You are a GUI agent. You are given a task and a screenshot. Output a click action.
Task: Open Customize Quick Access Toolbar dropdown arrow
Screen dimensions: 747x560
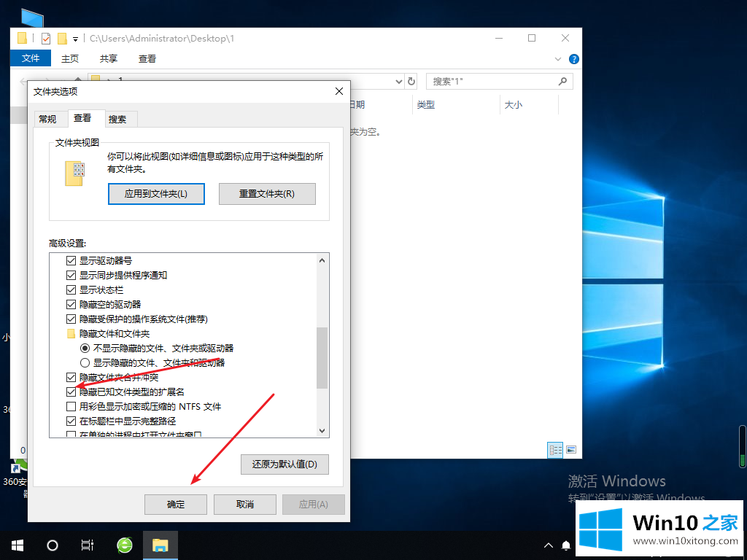click(x=75, y=39)
